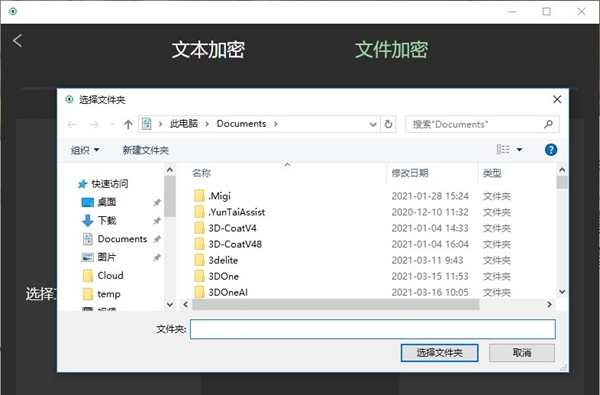Confirm with 选择文件夹 button
Screen dimensions: 600x395
(439, 353)
